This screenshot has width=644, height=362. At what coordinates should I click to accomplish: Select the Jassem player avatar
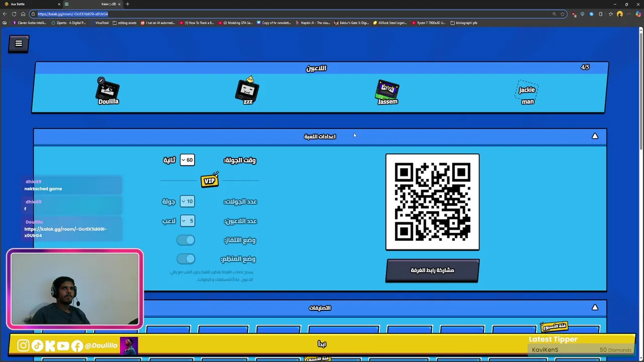tap(387, 92)
